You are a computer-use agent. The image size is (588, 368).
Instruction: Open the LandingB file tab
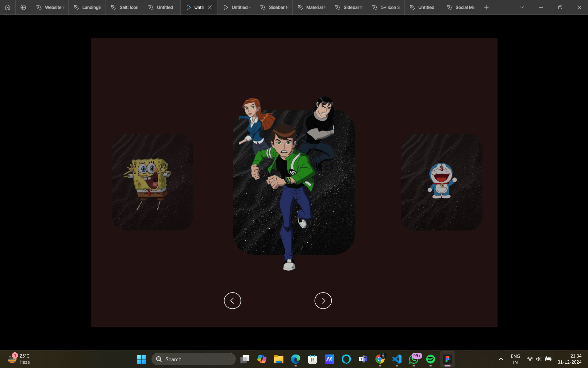(87, 7)
